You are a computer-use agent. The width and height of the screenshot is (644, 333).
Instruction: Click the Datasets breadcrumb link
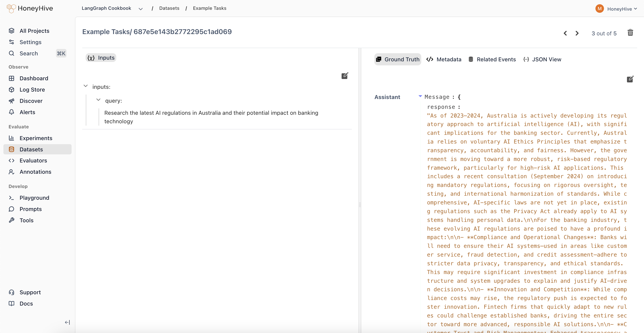coord(169,8)
